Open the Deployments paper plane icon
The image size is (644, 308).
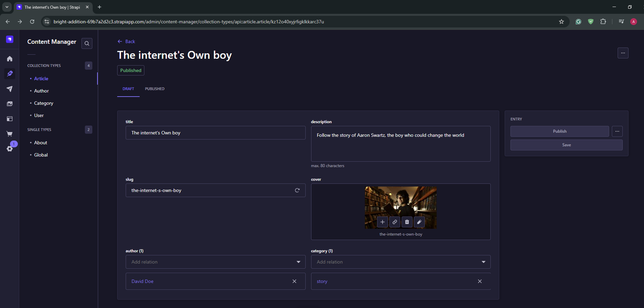[10, 89]
